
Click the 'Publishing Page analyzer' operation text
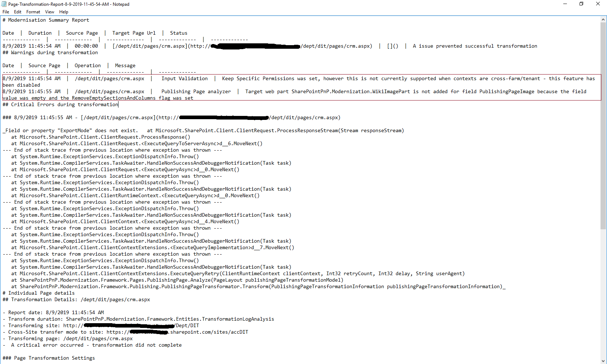point(196,92)
